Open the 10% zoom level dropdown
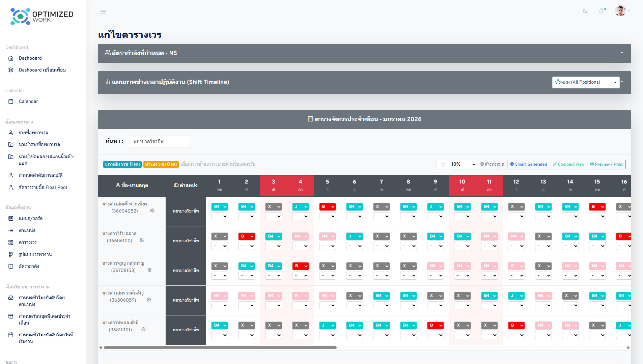This screenshot has height=364, width=643. tap(463, 165)
